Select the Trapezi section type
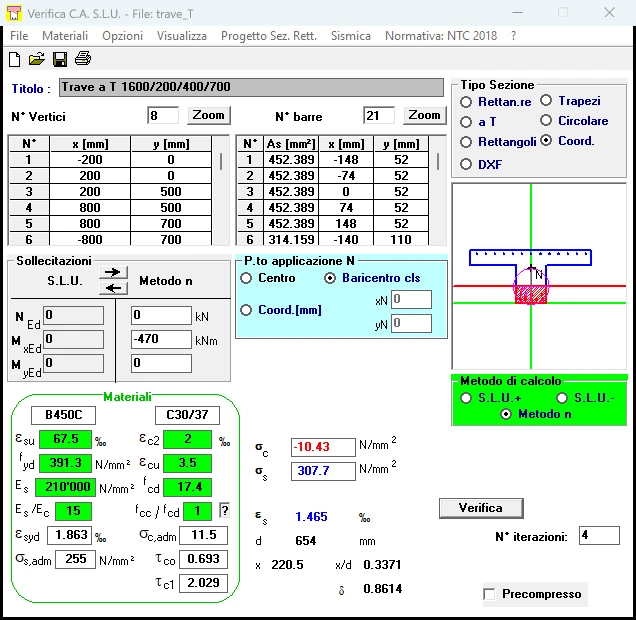The height and width of the screenshot is (620, 636). pyautogui.click(x=546, y=101)
